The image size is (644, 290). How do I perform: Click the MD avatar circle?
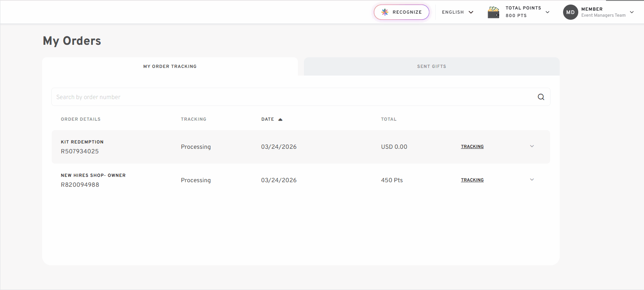(570, 12)
